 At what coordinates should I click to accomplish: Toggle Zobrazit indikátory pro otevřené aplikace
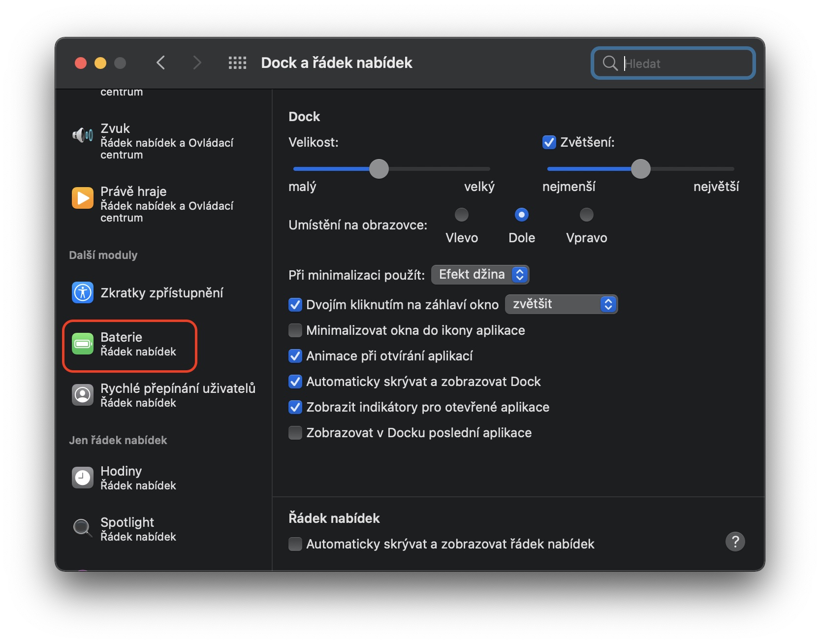point(295,407)
